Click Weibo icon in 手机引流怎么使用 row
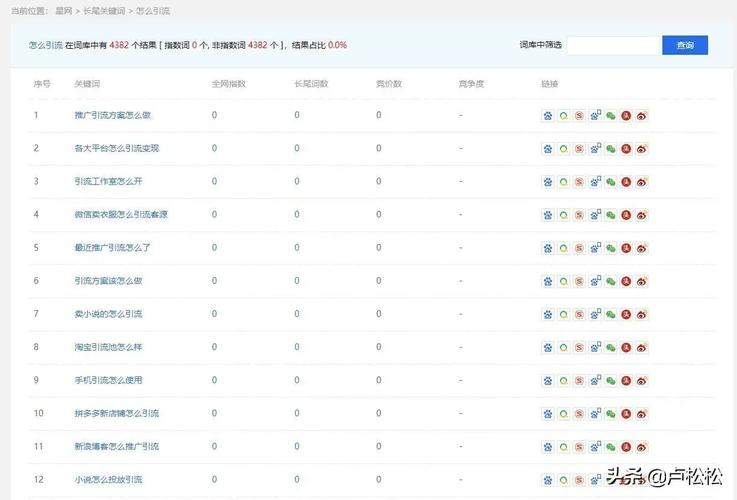Image resolution: width=737 pixels, height=500 pixels. click(x=642, y=381)
